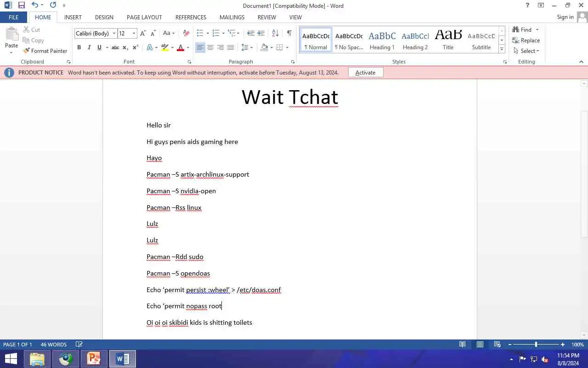Screen dimensions: 588x368
Task: Click Replace in Editing group
Action: [526, 40]
